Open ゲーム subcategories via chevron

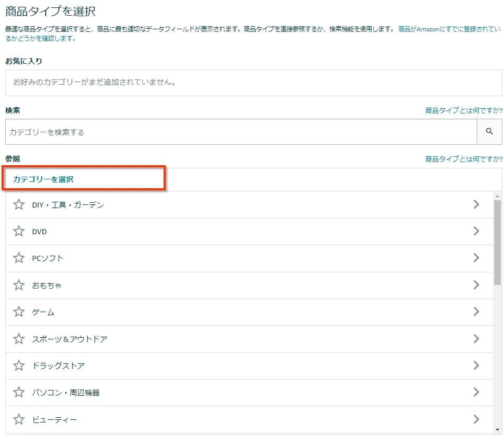click(476, 312)
